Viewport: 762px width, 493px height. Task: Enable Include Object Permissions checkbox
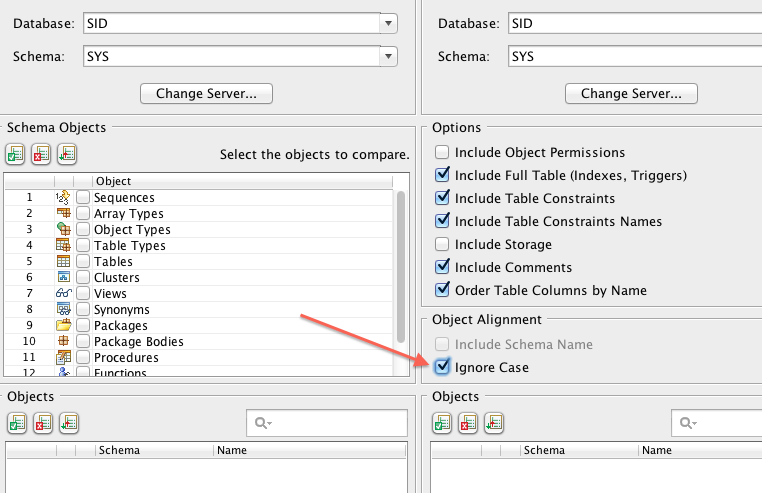click(x=442, y=152)
